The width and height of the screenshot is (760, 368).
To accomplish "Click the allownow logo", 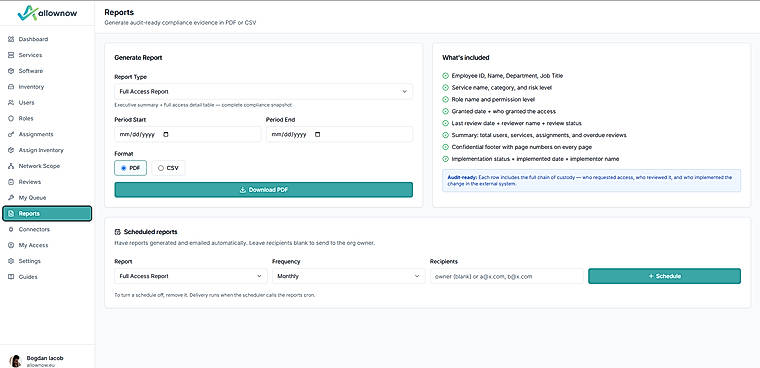I will (47, 13).
